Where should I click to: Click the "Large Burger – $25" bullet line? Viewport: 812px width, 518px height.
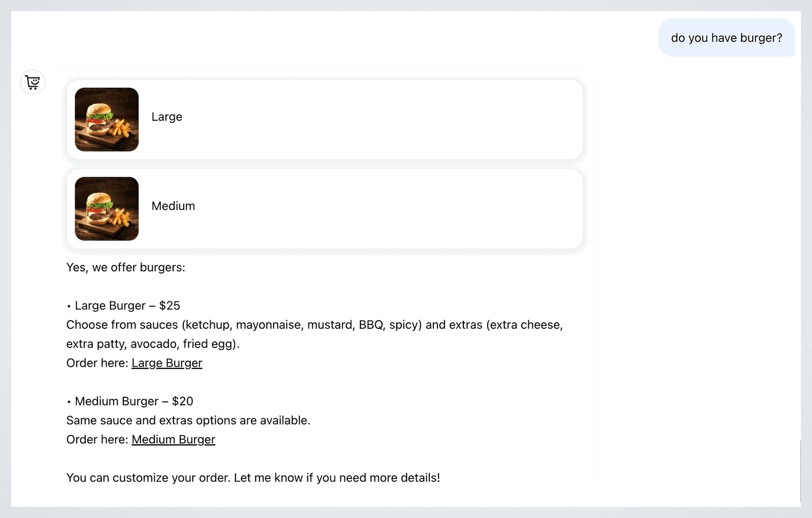[x=123, y=305]
